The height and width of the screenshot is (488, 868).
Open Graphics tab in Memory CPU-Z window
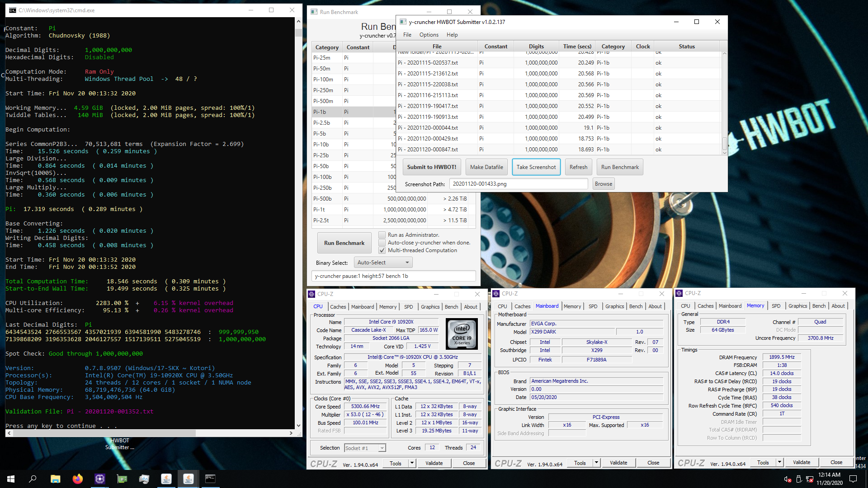[x=797, y=305]
